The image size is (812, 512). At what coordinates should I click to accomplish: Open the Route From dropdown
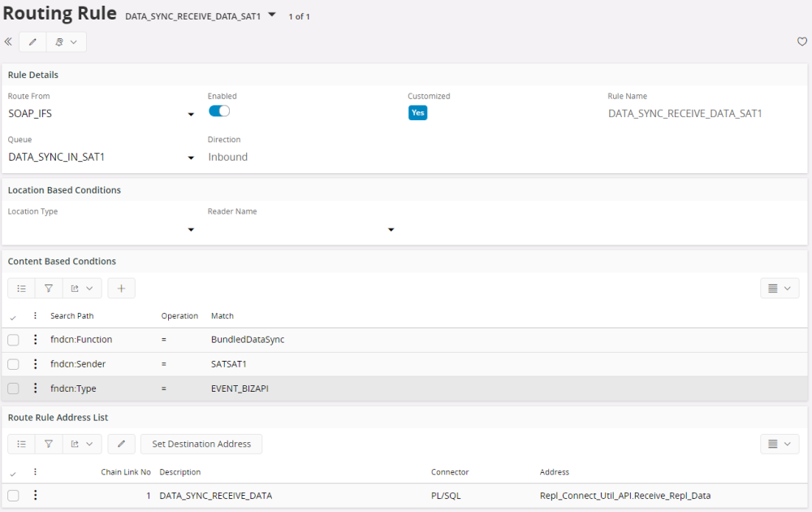(191, 115)
